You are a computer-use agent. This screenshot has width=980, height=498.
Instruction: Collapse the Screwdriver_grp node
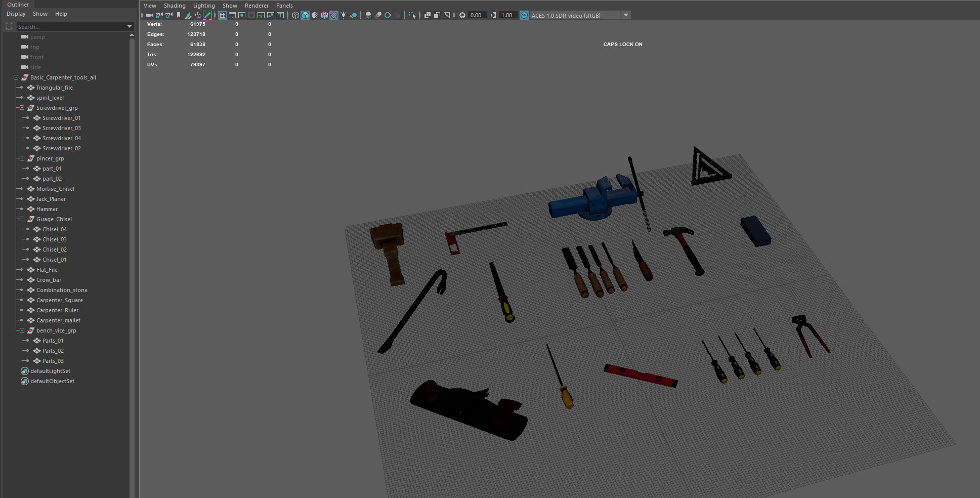22,108
